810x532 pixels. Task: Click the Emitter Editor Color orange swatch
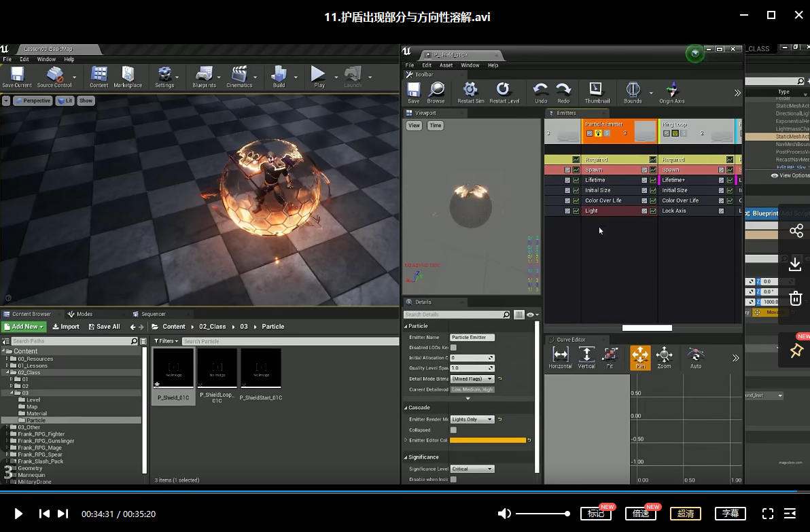[x=487, y=440]
